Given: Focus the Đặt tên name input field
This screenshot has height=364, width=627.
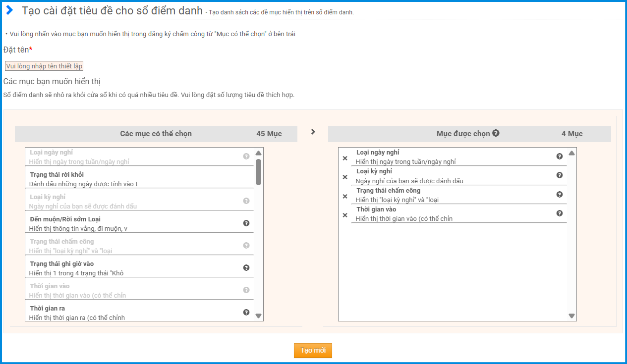Looking at the screenshot, I should (x=44, y=66).
